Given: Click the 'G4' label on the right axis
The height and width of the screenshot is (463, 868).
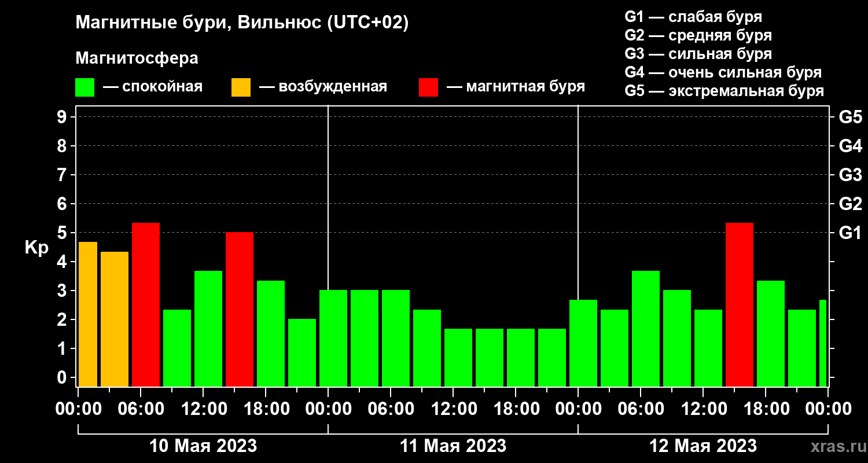Looking at the screenshot, I should [x=850, y=146].
